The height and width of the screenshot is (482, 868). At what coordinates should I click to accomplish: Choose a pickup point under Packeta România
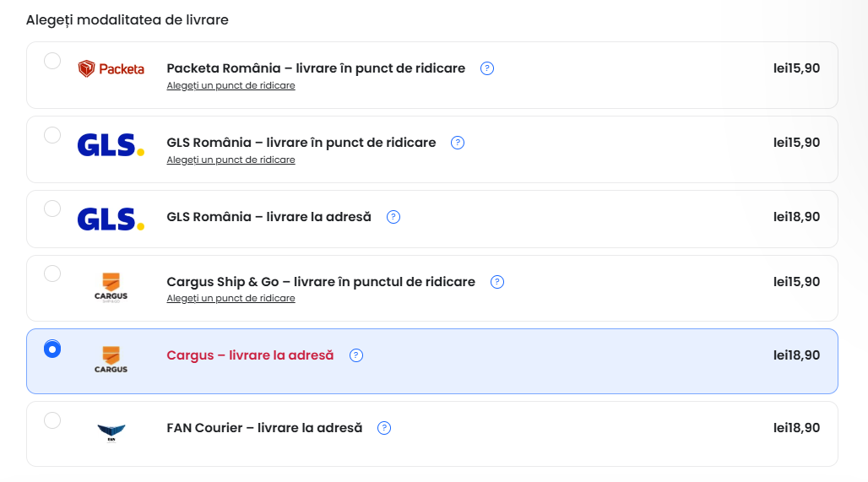pos(231,86)
